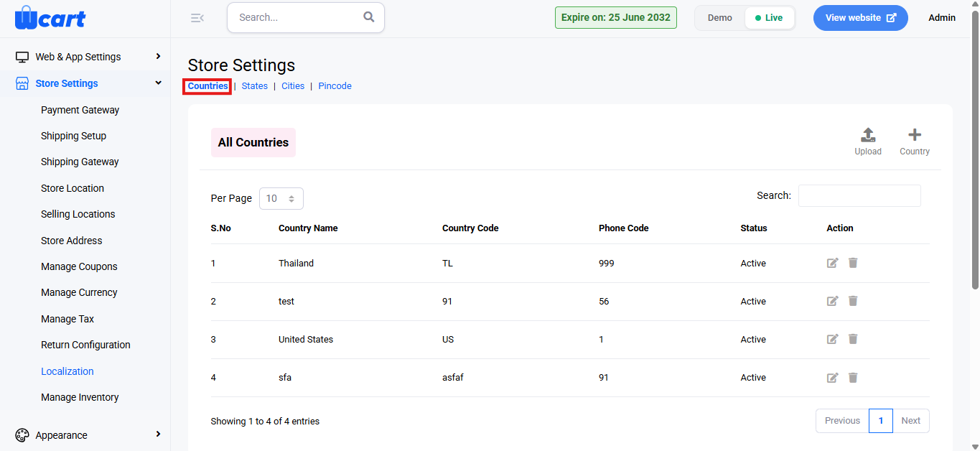The image size is (980, 451).
Task: Sort by Country Name column
Action: click(308, 228)
